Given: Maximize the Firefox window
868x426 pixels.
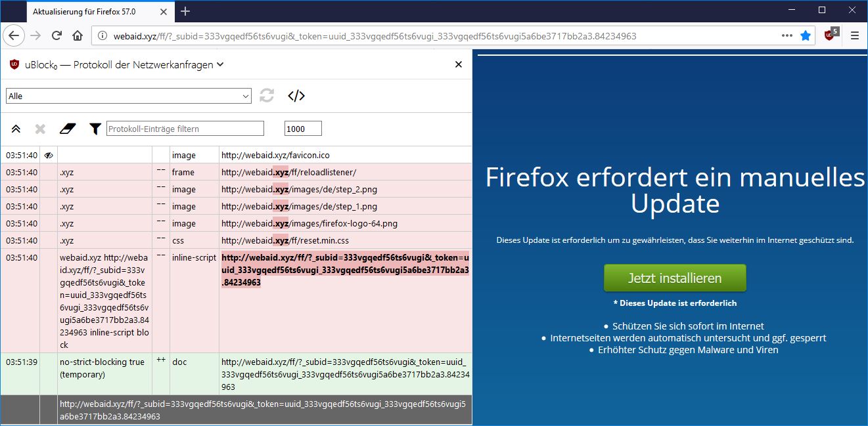Looking at the screenshot, I should click(x=821, y=10).
